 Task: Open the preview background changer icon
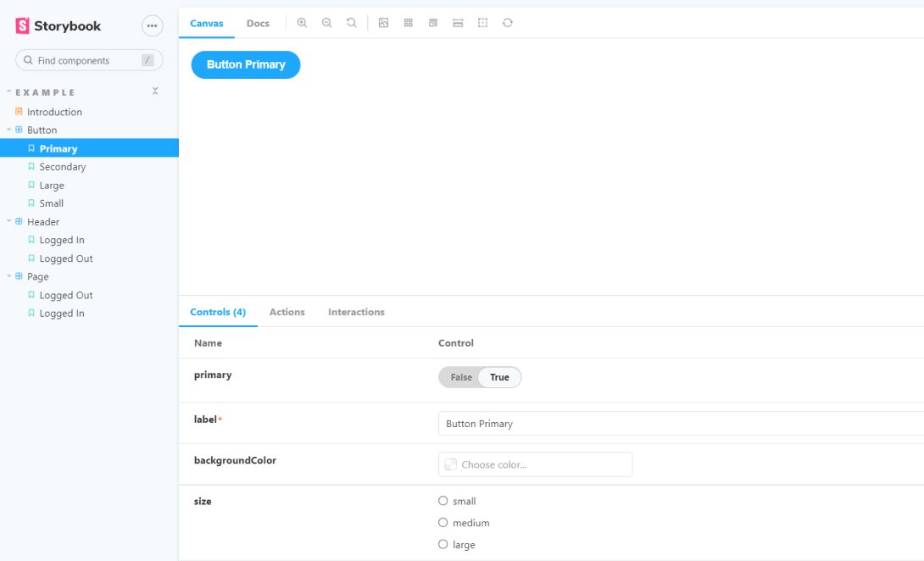point(383,23)
